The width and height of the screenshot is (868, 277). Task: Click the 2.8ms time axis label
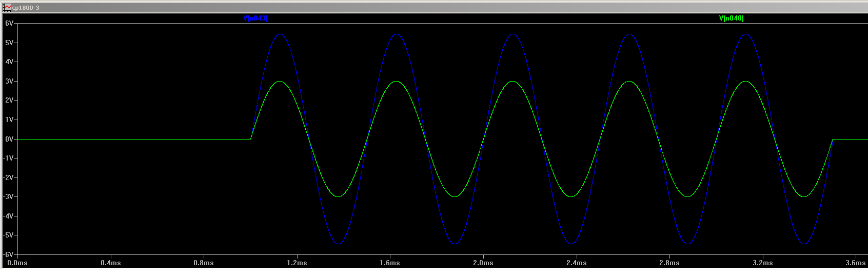[x=669, y=263]
